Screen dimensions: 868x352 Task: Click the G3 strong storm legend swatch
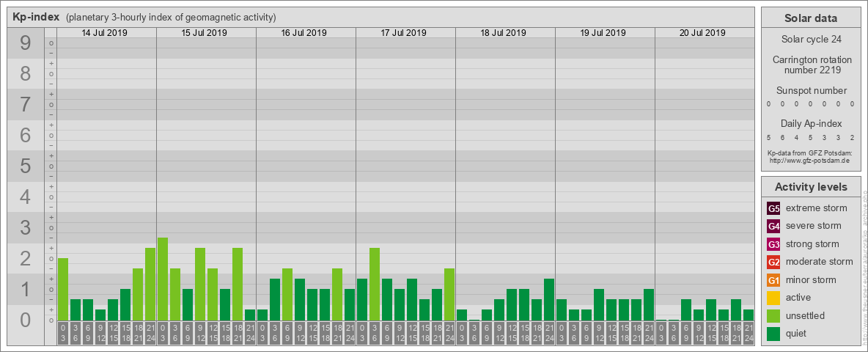click(774, 244)
